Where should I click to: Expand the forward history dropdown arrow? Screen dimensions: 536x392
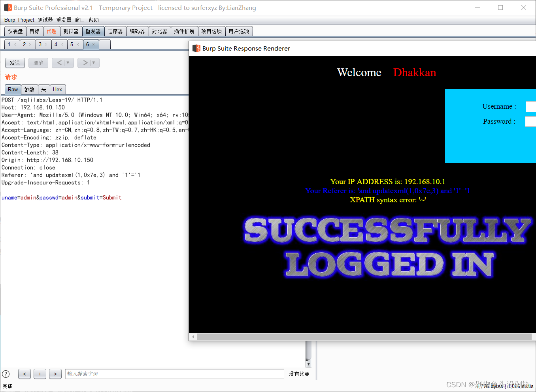click(94, 63)
